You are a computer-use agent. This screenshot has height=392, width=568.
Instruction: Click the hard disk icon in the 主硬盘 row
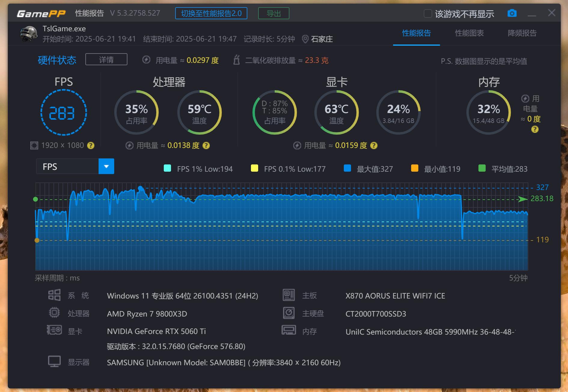coord(289,313)
